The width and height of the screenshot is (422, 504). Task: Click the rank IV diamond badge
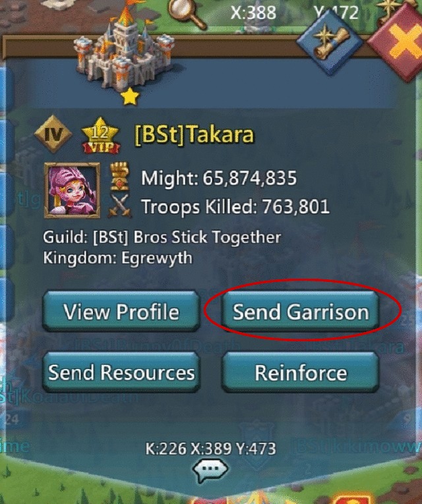coord(53,134)
